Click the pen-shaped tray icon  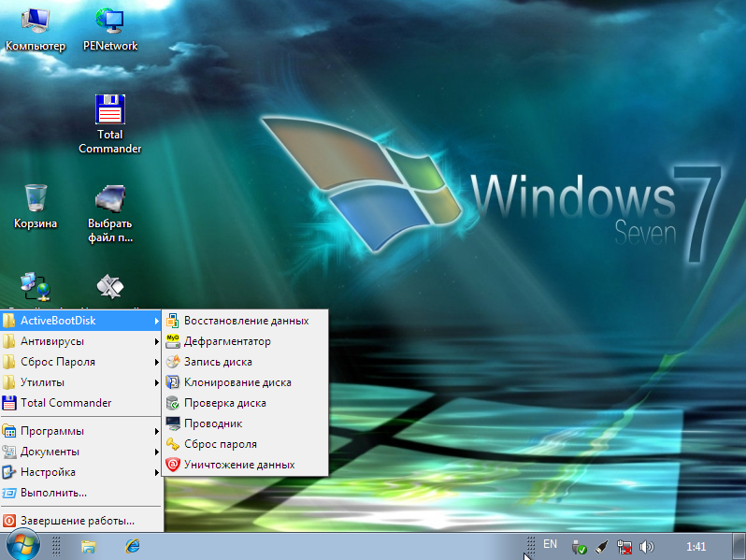tap(601, 547)
